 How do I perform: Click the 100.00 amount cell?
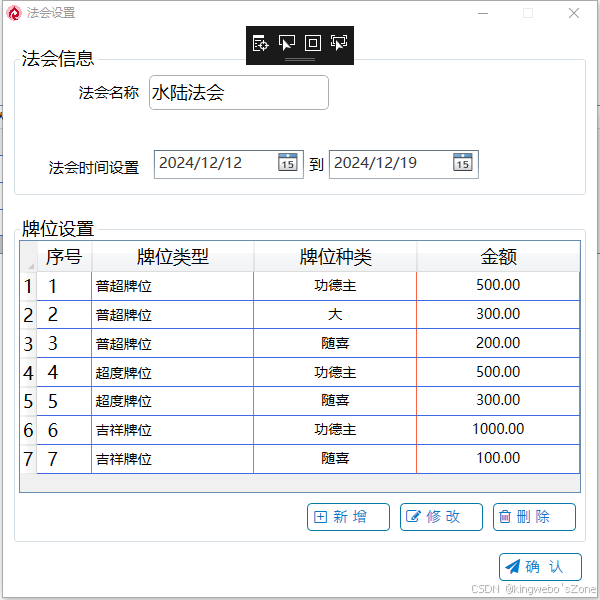[498, 459]
